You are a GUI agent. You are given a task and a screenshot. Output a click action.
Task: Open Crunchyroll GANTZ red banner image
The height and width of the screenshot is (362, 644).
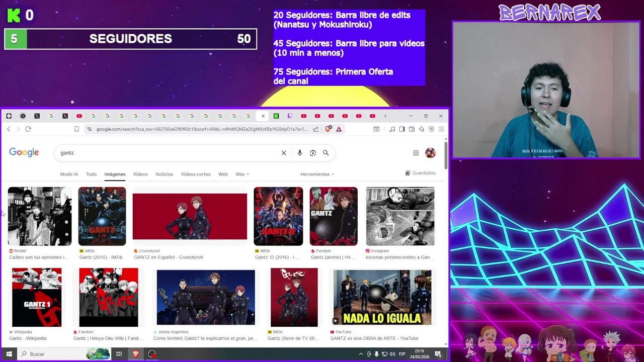pos(190,216)
